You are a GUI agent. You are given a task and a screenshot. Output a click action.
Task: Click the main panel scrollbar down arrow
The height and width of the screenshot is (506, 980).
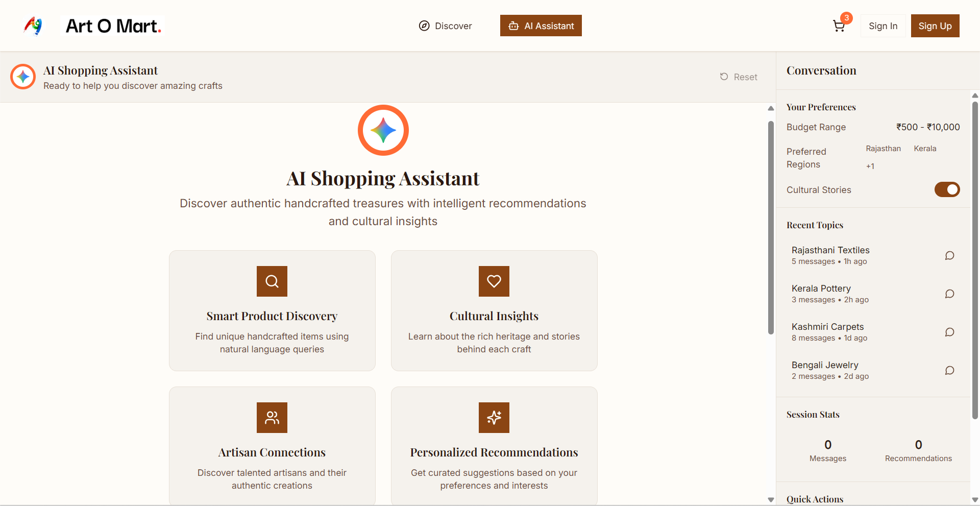point(771,500)
